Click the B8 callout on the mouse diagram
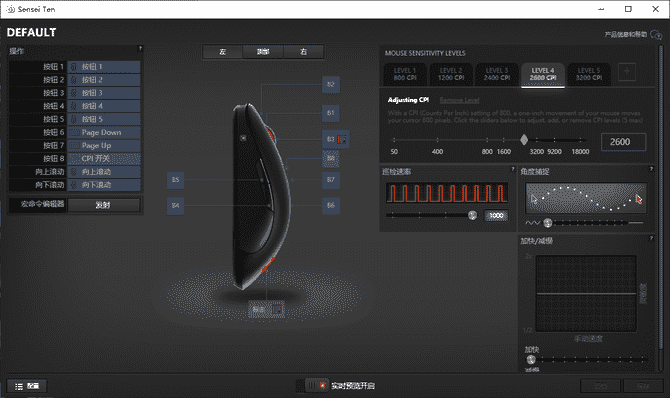 pos(331,159)
